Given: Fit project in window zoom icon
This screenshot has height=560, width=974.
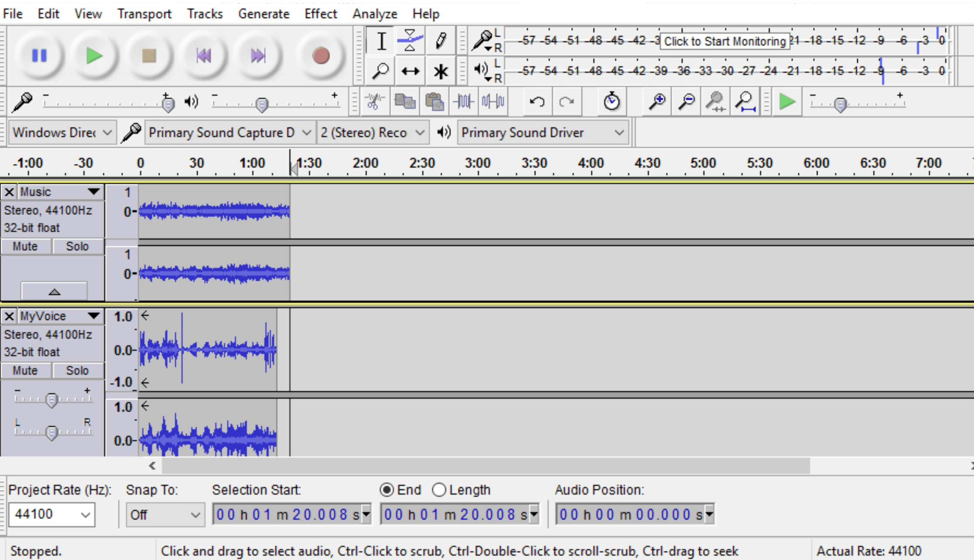Looking at the screenshot, I should [745, 102].
